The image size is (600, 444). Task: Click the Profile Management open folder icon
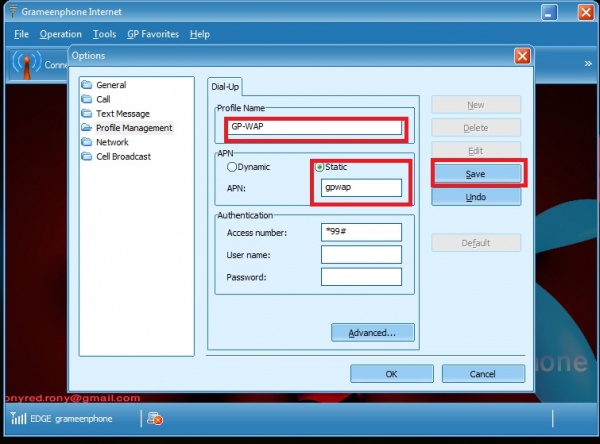[87, 127]
